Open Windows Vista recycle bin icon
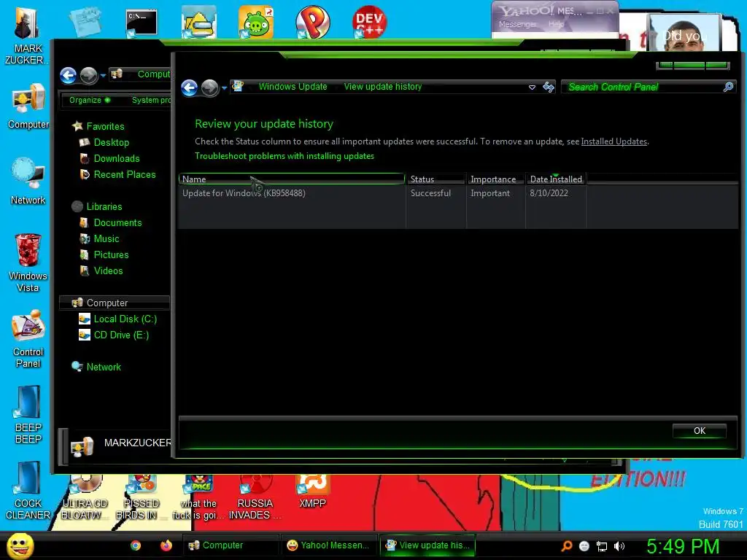Viewport: 747px width, 560px height. 28,262
